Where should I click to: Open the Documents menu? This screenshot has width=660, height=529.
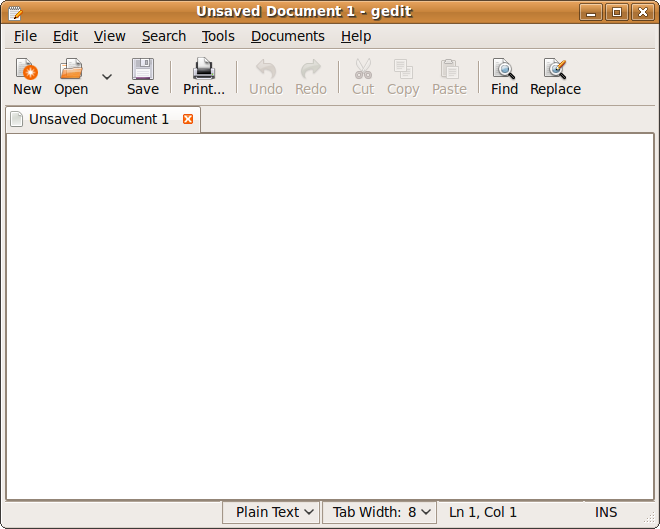coord(287,36)
